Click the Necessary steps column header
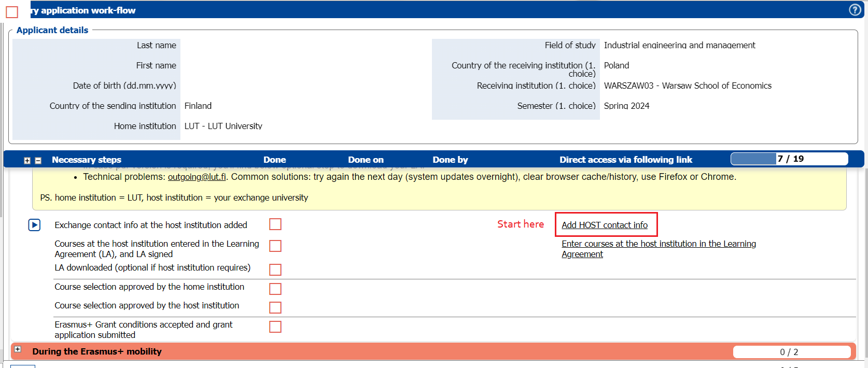This screenshot has height=368, width=868. (x=87, y=160)
